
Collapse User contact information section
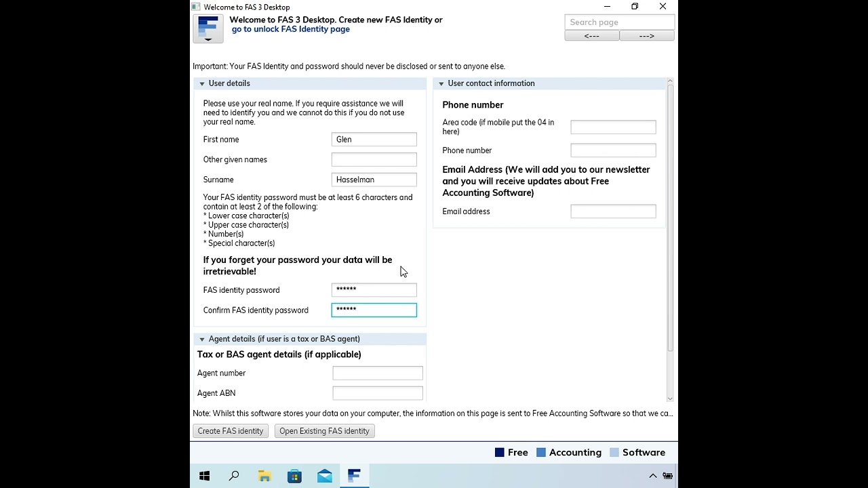click(441, 83)
